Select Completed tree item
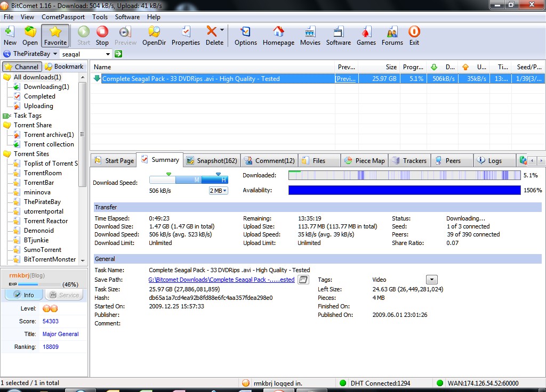This screenshot has width=546, height=392. click(39, 96)
